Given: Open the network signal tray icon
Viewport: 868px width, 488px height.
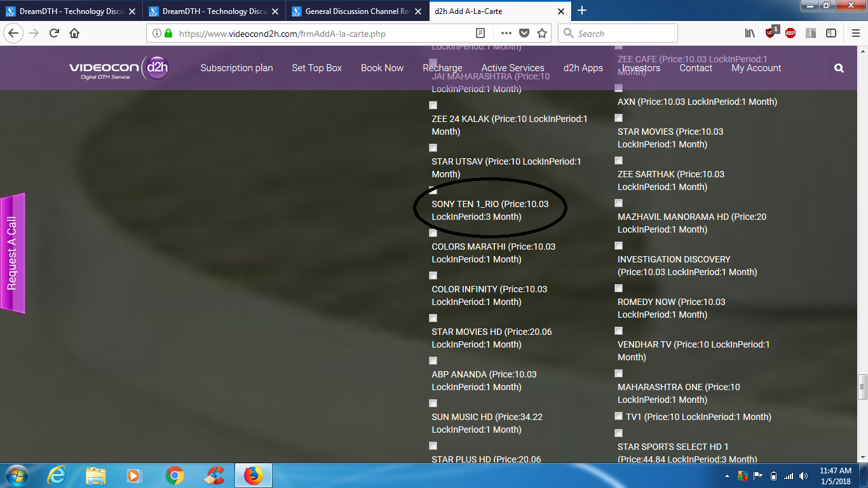Looking at the screenshot, I should 789,476.
